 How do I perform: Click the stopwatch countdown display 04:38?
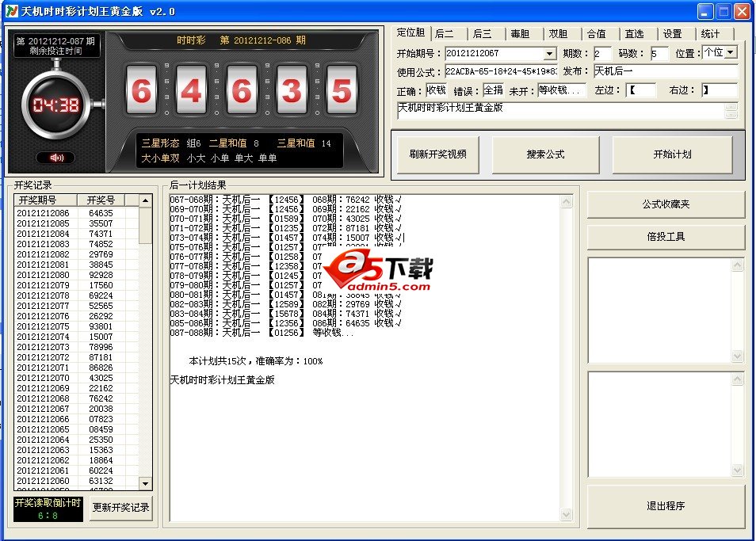coord(55,105)
